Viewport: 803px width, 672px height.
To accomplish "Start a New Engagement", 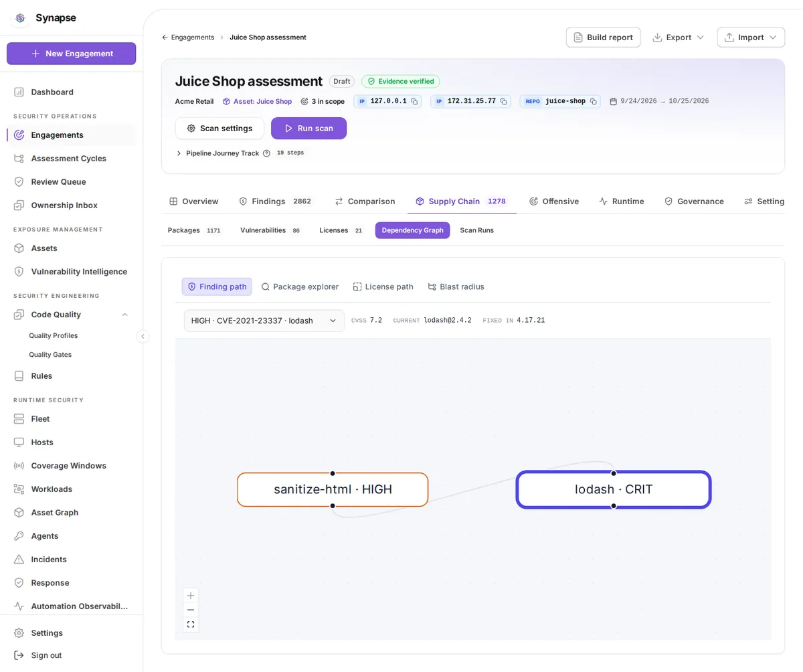I will 72,54.
